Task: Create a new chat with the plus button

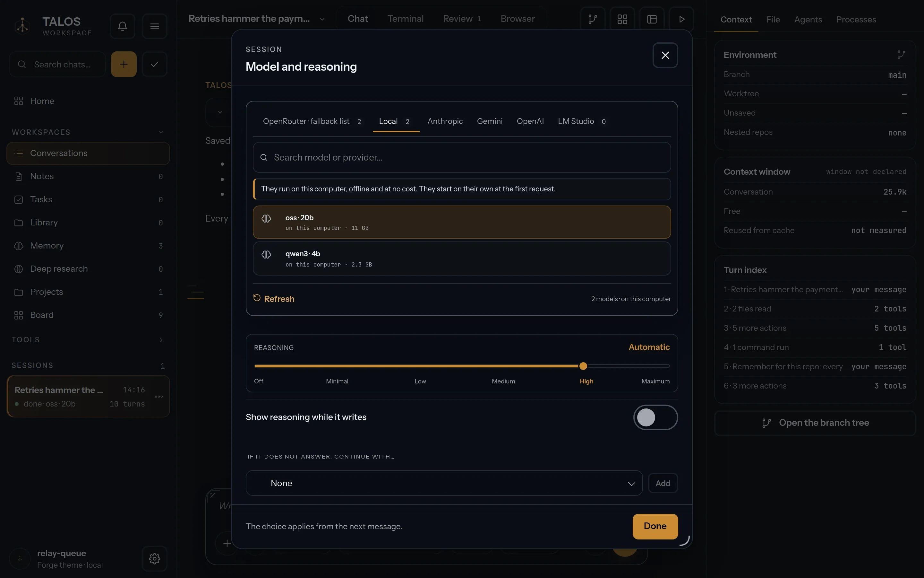Action: tap(124, 64)
